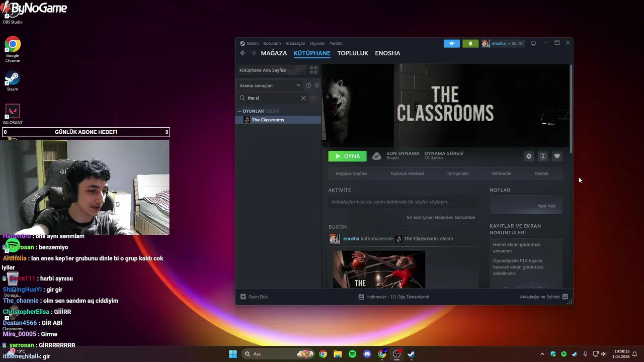The image size is (644, 362).
Task: Show game info with the info icon
Action: [x=543, y=156]
